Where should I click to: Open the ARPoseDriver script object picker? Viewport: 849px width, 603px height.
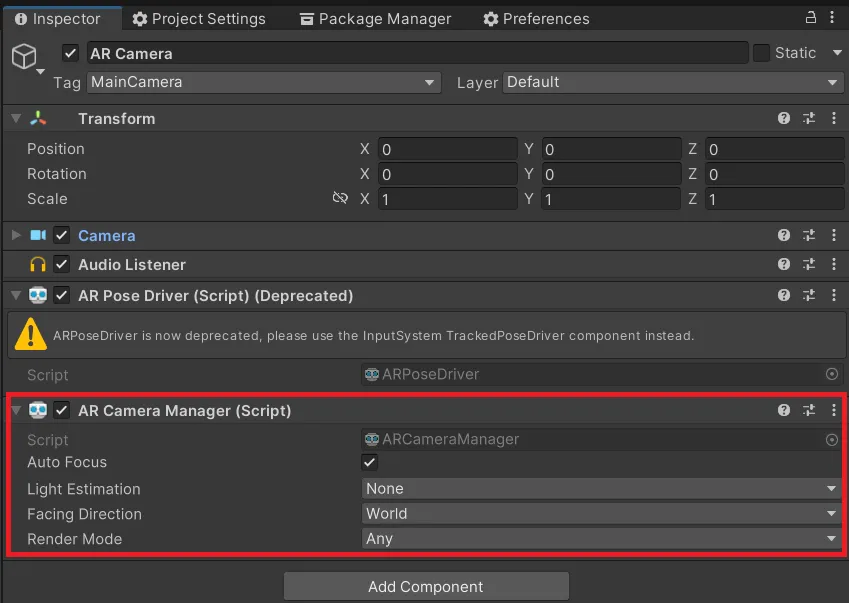(832, 374)
